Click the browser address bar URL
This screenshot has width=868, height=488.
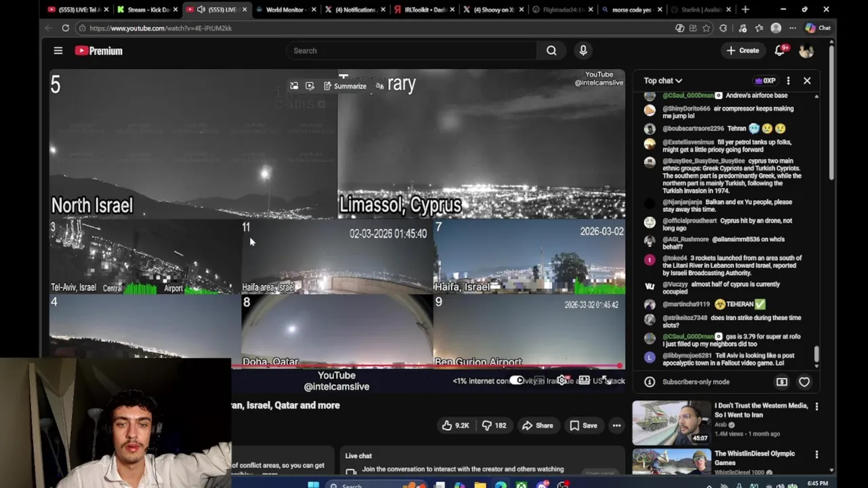click(161, 28)
